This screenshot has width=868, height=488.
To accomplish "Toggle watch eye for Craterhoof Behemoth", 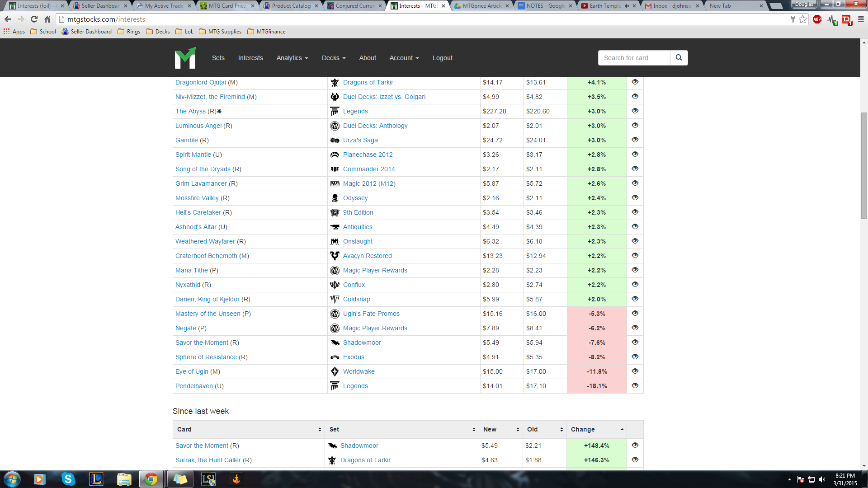I will (x=635, y=255).
